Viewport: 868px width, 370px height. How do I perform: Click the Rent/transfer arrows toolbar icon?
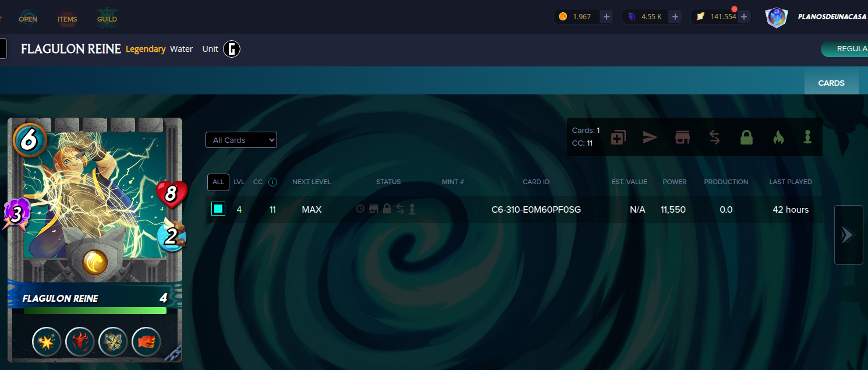pos(714,138)
